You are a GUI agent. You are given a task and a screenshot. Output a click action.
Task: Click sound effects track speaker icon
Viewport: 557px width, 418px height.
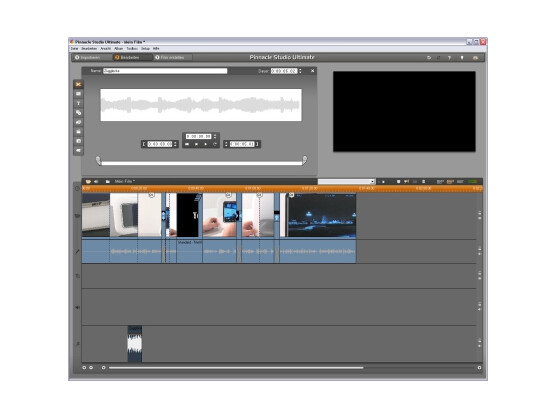coord(77,307)
